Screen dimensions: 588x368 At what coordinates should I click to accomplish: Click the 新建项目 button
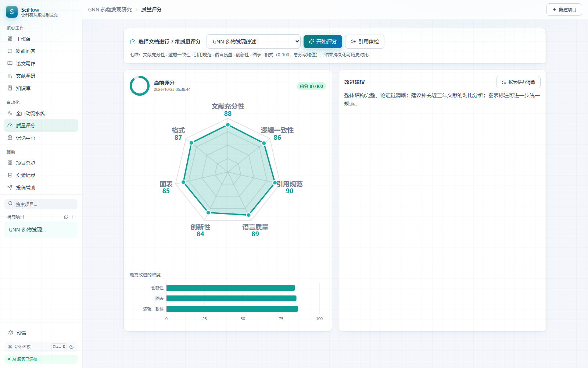(x=564, y=10)
